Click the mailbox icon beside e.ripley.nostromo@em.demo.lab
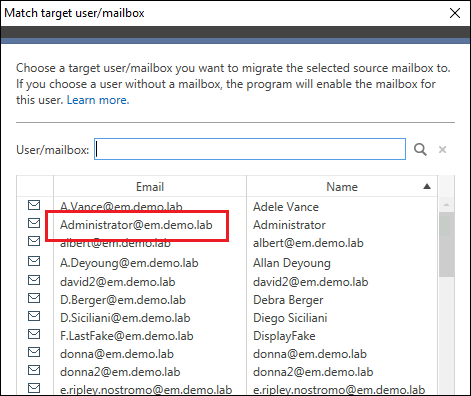471x396 pixels. click(34, 388)
